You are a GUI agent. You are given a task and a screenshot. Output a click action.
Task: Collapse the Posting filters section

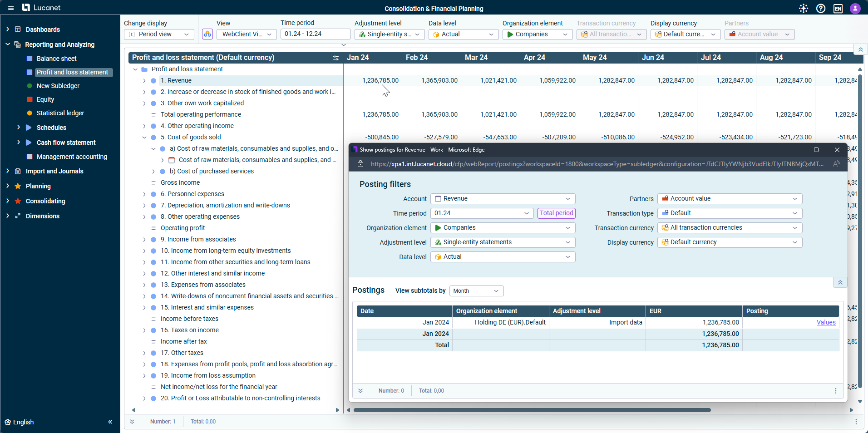840,282
